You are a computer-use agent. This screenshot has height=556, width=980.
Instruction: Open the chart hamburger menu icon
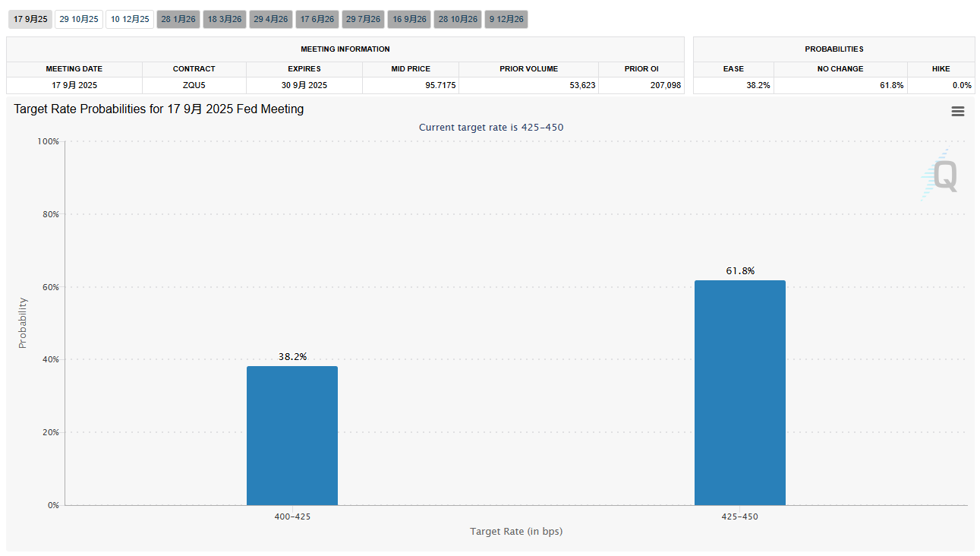point(957,112)
